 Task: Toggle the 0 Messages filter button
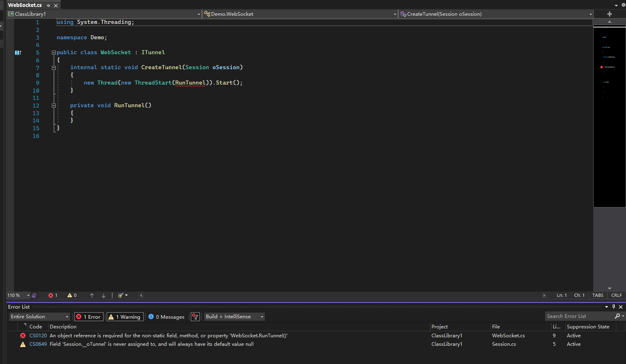166,317
